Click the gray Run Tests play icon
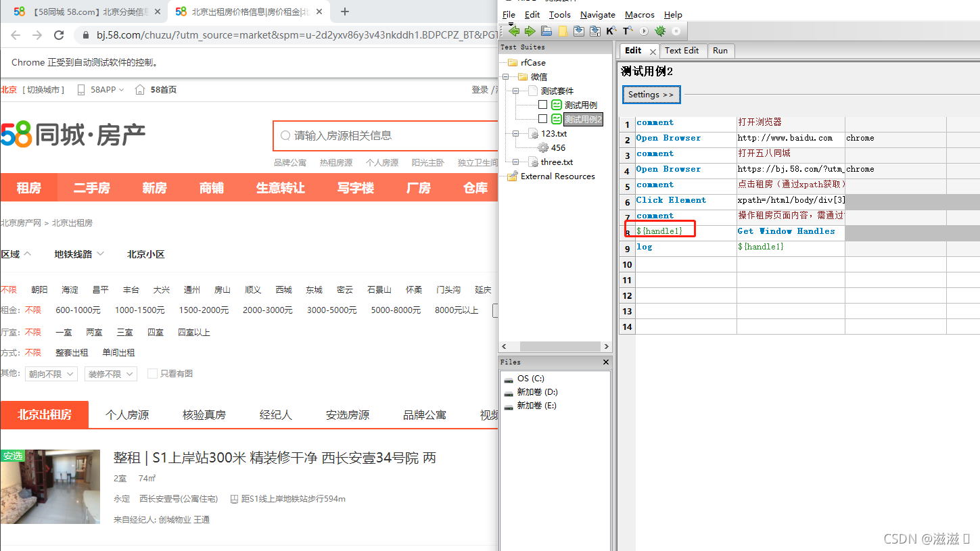 coord(644,31)
